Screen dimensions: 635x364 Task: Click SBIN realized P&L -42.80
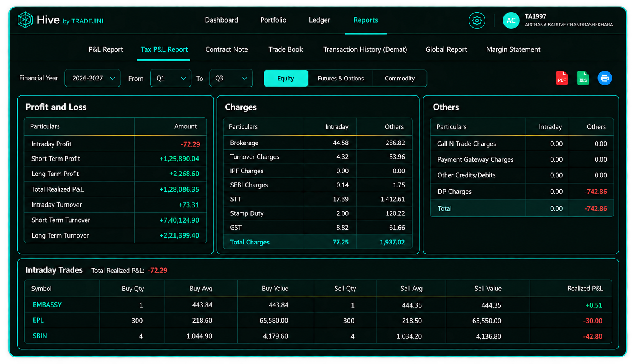[x=592, y=336]
